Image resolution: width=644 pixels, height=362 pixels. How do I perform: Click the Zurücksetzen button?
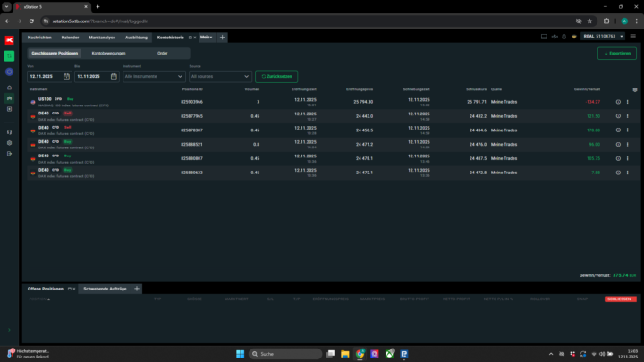pyautogui.click(x=276, y=76)
